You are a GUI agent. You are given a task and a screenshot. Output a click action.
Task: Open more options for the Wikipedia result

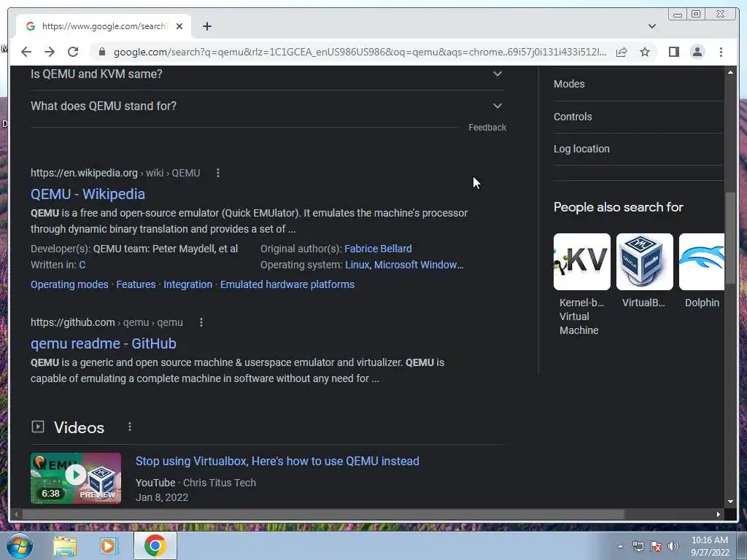[218, 173]
